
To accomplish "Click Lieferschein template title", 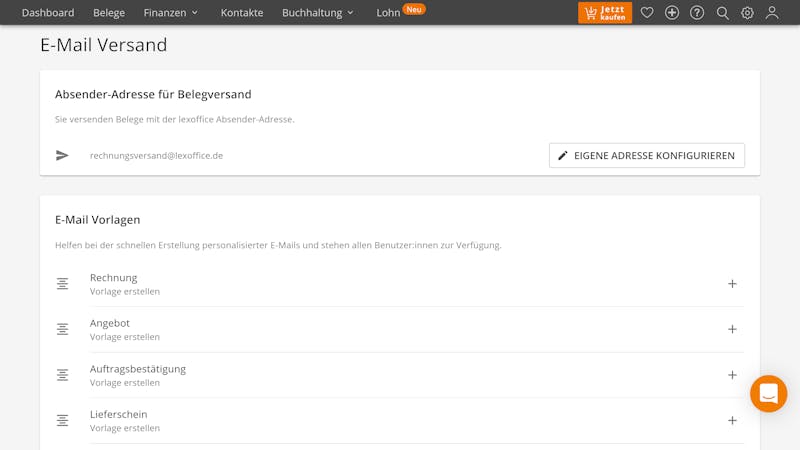I will point(118,414).
